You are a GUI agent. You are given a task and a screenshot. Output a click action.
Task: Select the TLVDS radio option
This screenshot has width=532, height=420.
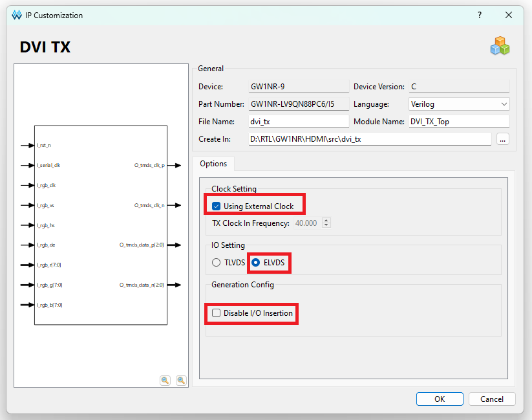tap(217, 263)
